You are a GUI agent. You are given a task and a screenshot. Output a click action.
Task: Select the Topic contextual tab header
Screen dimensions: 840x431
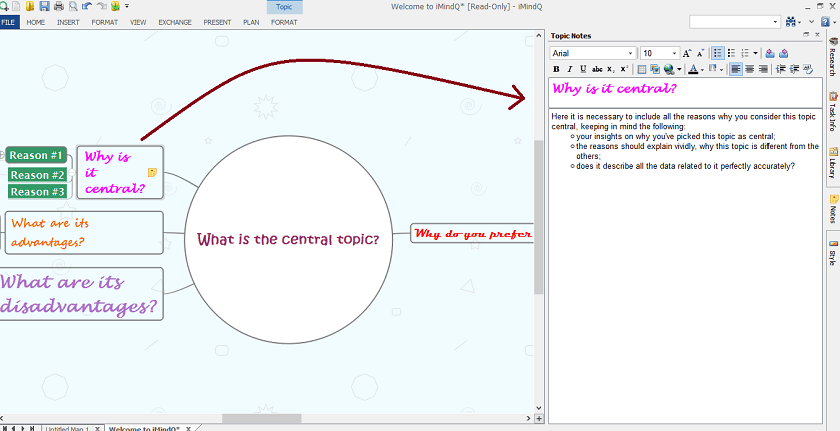click(x=284, y=7)
